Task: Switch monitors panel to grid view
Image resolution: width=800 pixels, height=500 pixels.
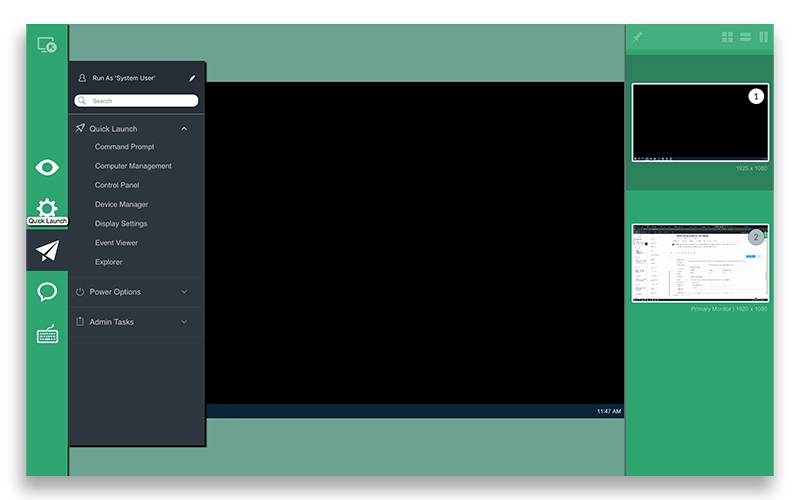Action: pyautogui.click(x=727, y=37)
